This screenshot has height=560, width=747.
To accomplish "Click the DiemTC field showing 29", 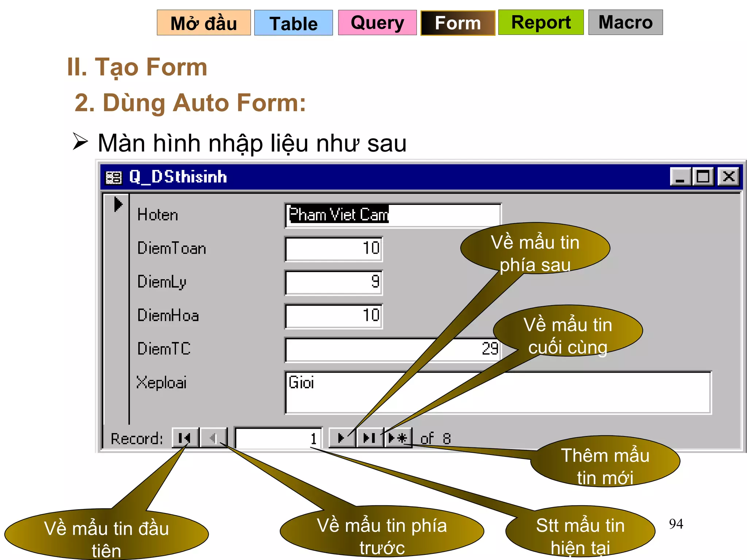I will [x=393, y=349].
